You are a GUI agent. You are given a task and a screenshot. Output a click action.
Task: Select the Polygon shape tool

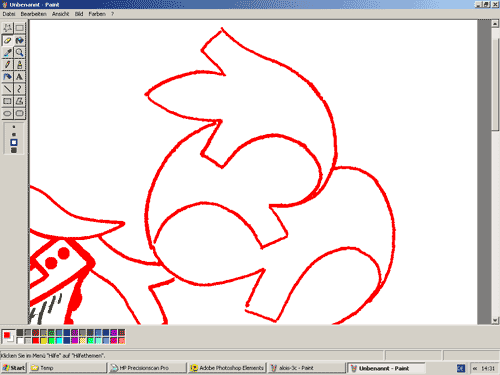pos(20,101)
